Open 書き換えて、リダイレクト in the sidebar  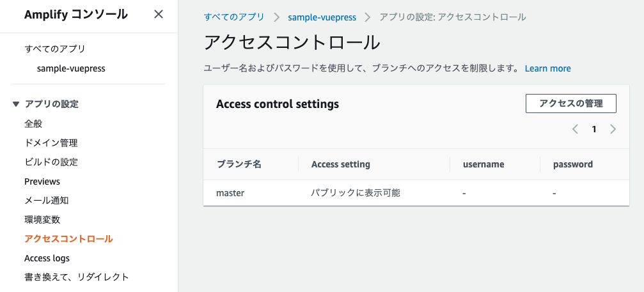click(x=77, y=277)
